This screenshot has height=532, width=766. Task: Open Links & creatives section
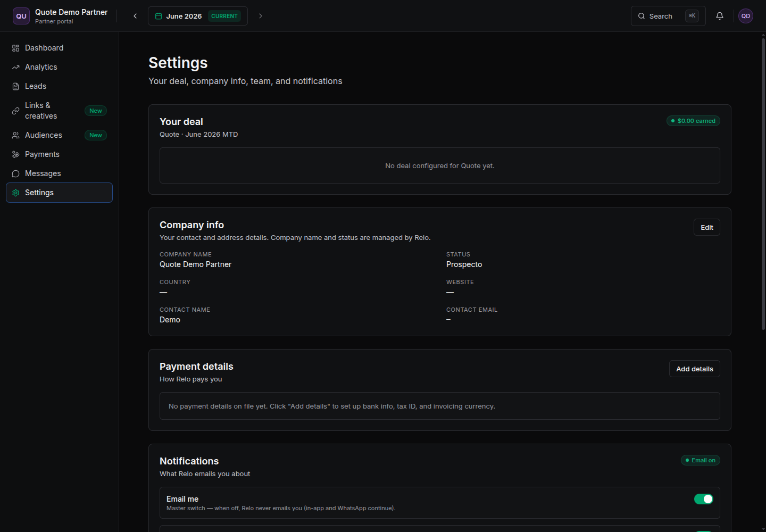pyautogui.click(x=59, y=111)
